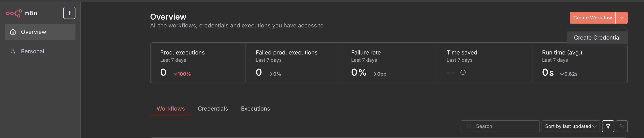Viewport: 644px width, 138px height.
Task: Switch to the Credentials tab
Action: click(x=213, y=109)
